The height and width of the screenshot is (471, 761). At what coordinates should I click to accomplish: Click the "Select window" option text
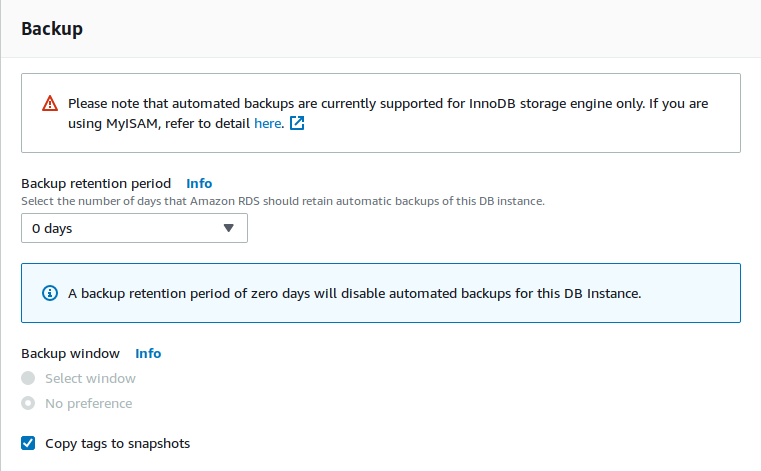coord(90,378)
